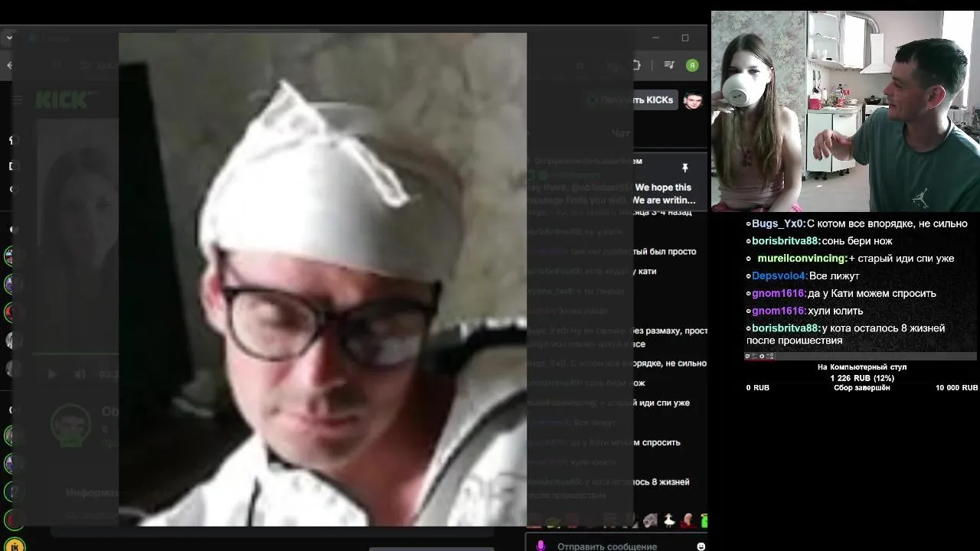Click username Bugs_Yx0 in overlay chat

click(779, 223)
